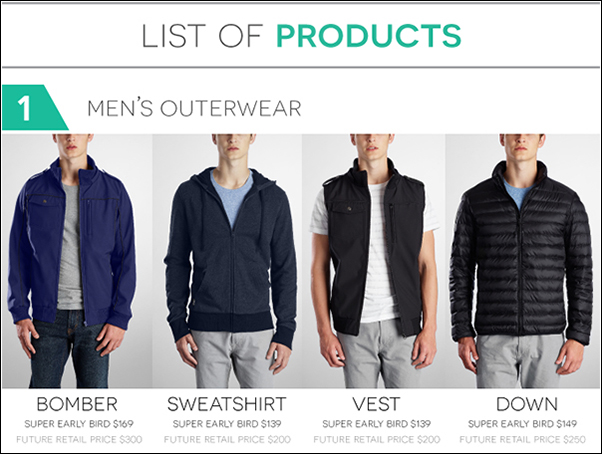Click the SWEATSHIRT product name
Image resolution: width=602 pixels, height=454 pixels.
227,404
